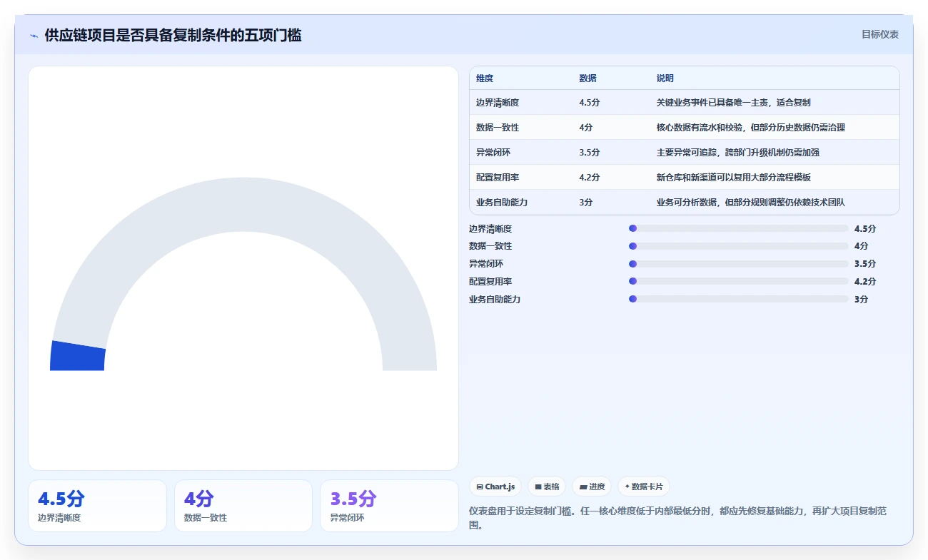Click description 关键业务事件已具备唯一主表，适合复制
This screenshot has width=928, height=560.
734,103
